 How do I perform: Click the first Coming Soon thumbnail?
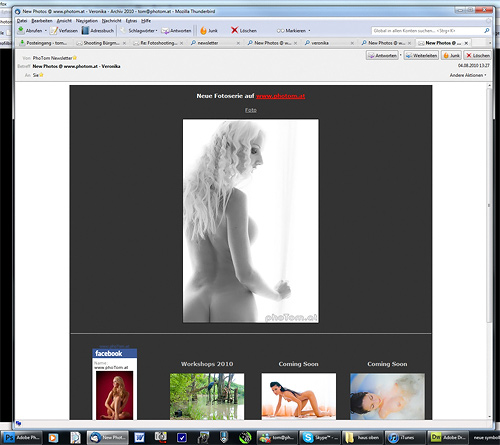pyautogui.click(x=299, y=396)
